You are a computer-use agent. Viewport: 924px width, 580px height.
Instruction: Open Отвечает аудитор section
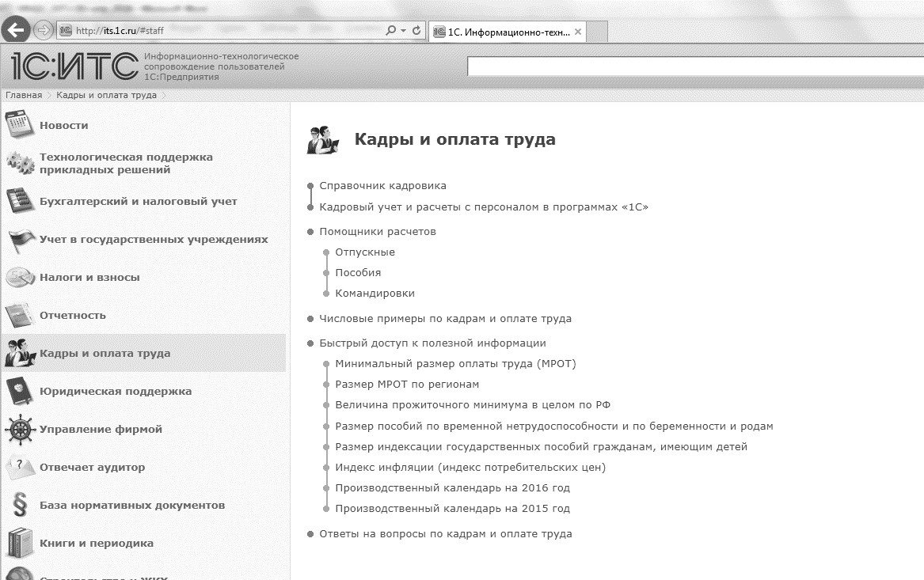[92, 468]
